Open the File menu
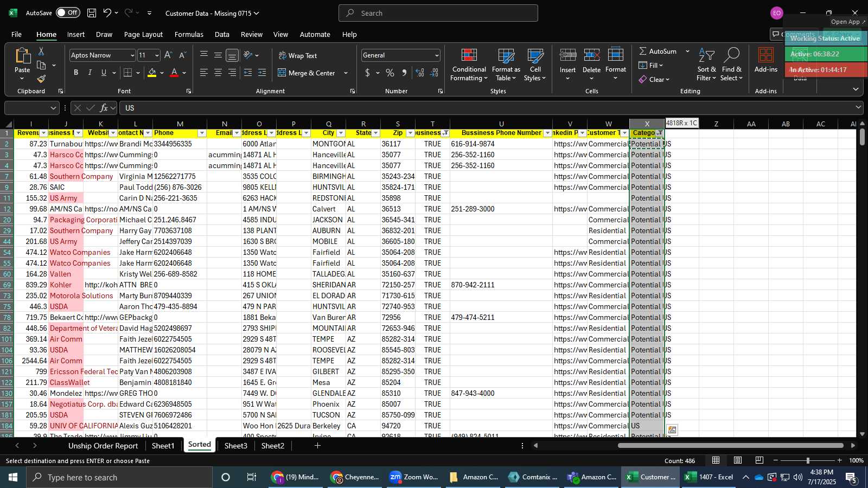This screenshot has width=868, height=488. pyautogui.click(x=17, y=34)
